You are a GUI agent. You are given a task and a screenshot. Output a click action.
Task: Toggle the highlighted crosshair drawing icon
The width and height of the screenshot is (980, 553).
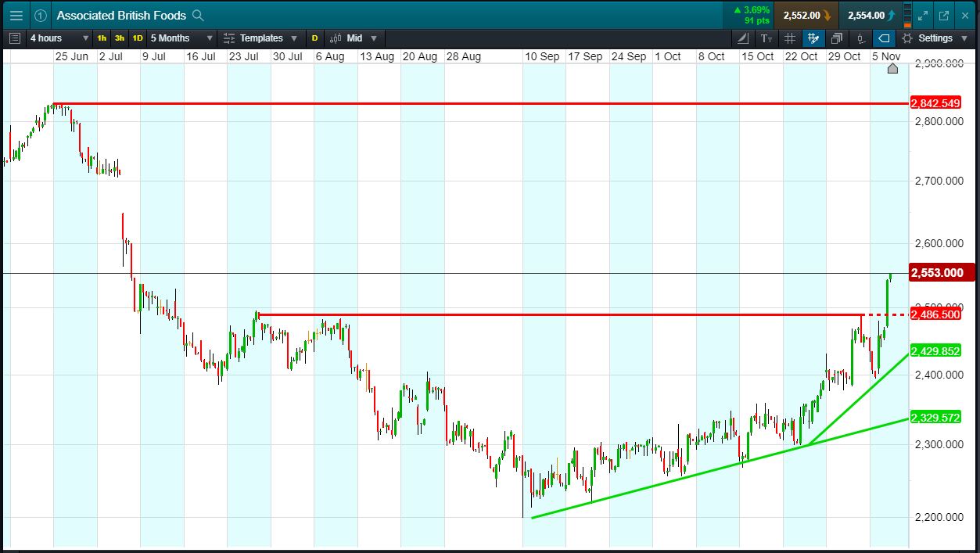coord(813,38)
